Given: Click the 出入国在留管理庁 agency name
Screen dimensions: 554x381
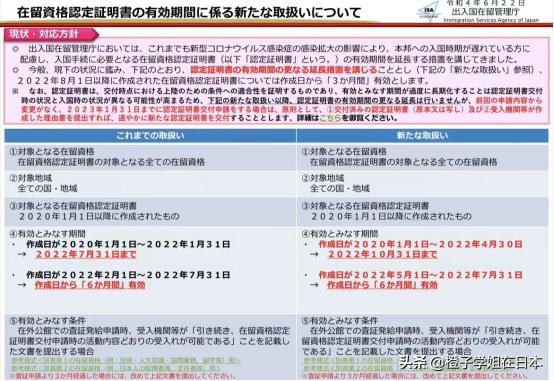Looking at the screenshot, I should 486,11.
